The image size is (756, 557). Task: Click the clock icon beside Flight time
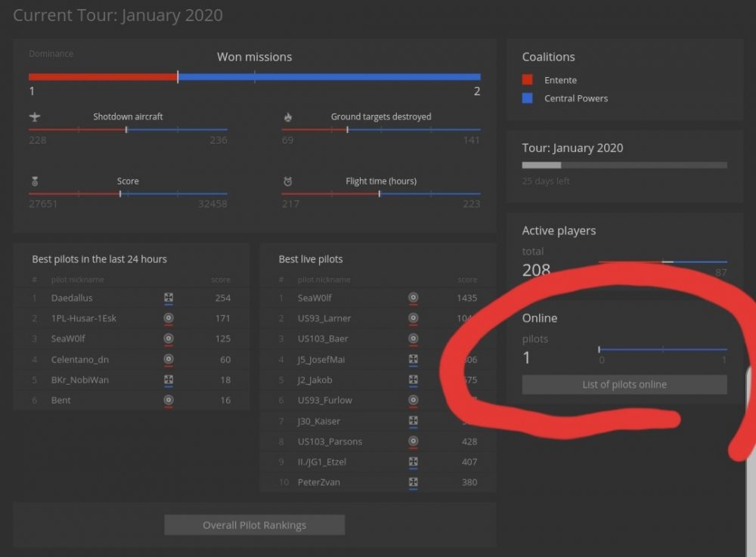click(x=287, y=181)
